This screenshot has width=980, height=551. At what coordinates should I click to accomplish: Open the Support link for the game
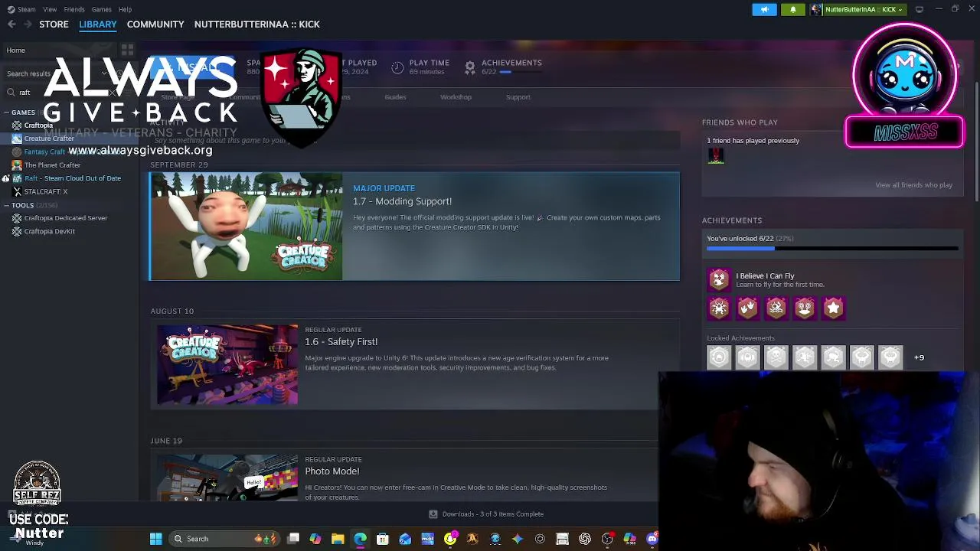518,97
